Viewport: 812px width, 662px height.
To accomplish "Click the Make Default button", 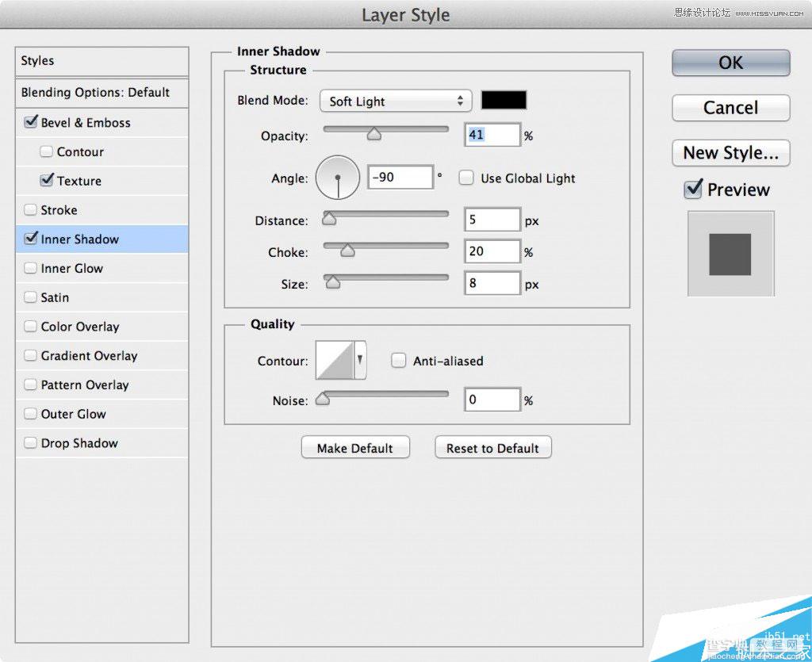I will tap(355, 448).
